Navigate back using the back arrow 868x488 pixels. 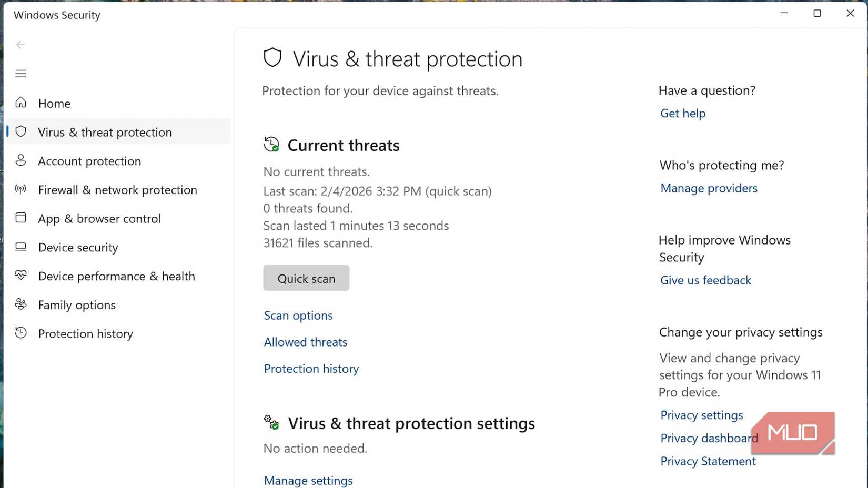pos(21,45)
